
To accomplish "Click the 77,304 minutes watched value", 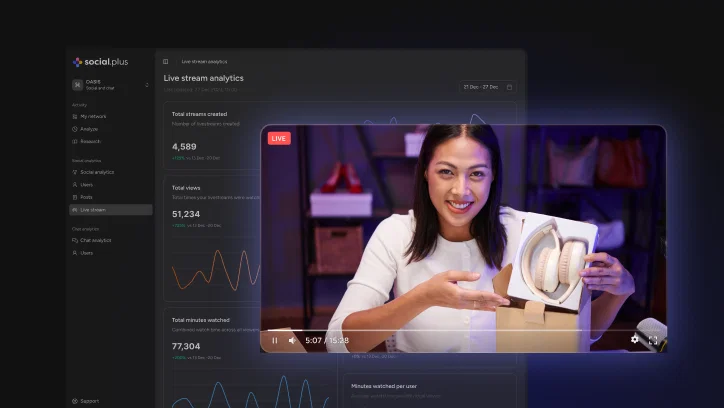I will coord(186,346).
